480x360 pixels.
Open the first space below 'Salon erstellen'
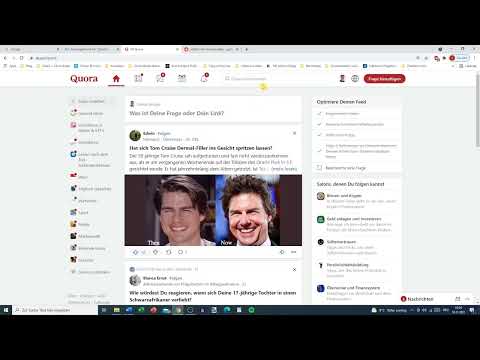point(87,113)
